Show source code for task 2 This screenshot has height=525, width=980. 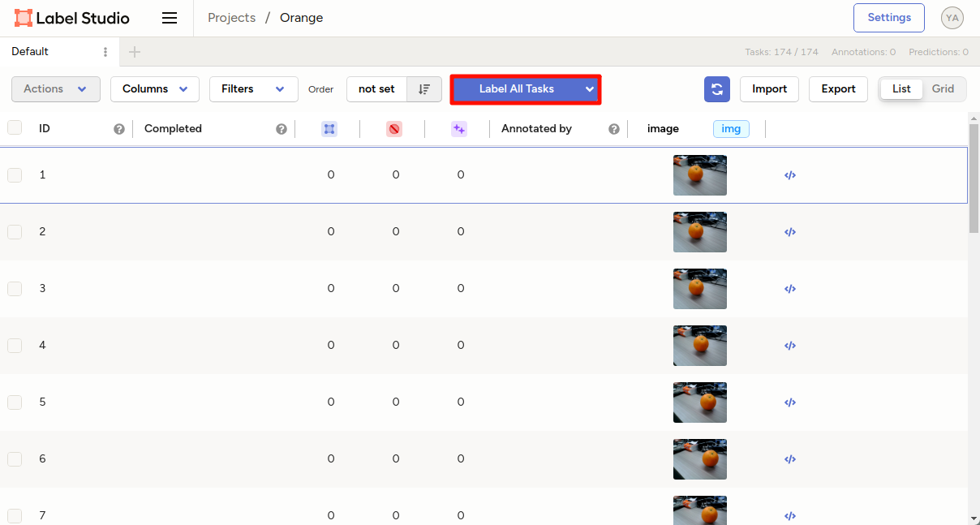pyautogui.click(x=790, y=232)
